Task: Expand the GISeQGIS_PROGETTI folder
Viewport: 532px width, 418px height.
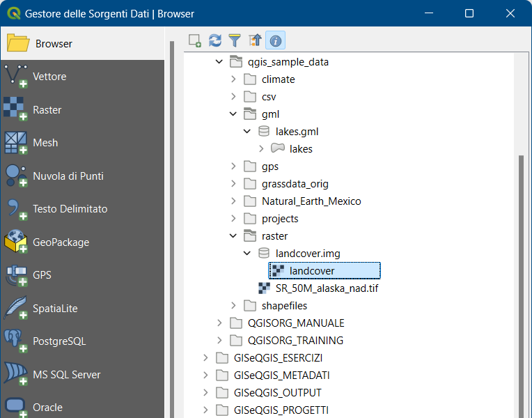Action: (x=205, y=410)
